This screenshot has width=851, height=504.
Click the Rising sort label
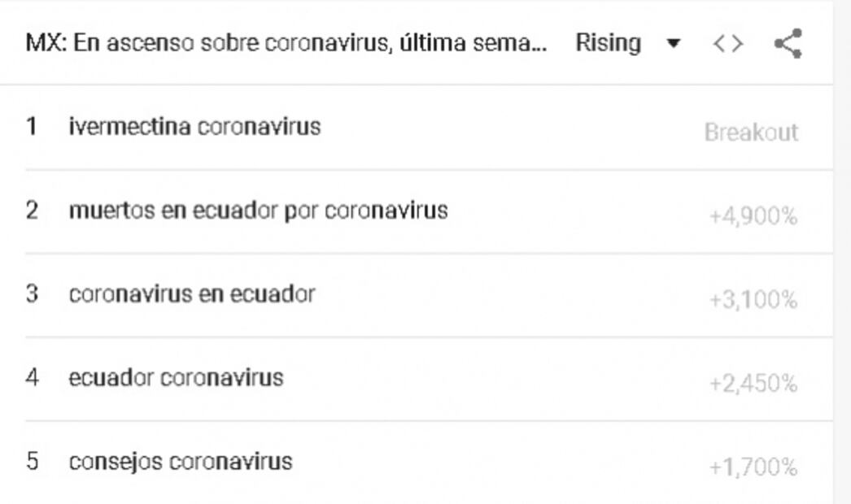608,43
